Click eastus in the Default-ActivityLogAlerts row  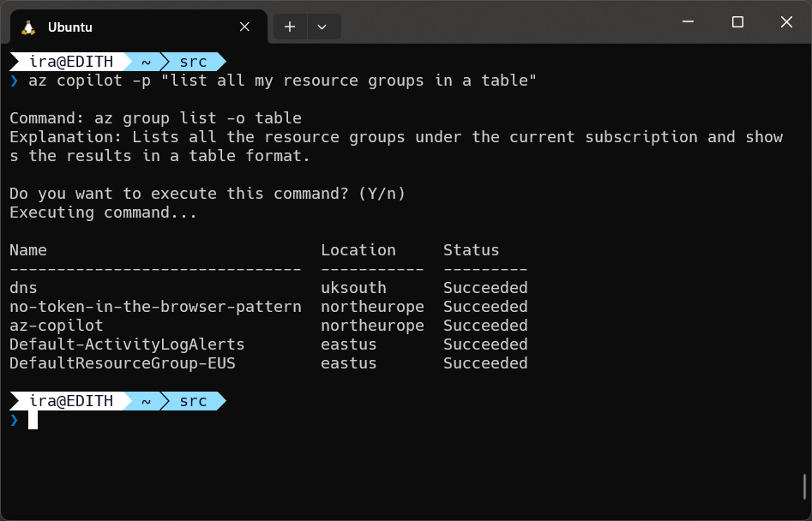tap(349, 344)
